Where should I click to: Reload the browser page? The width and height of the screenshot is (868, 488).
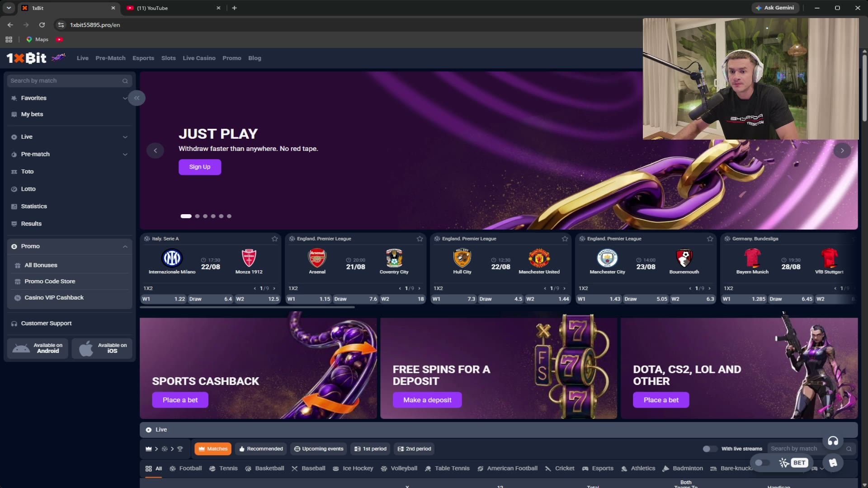[x=42, y=25]
